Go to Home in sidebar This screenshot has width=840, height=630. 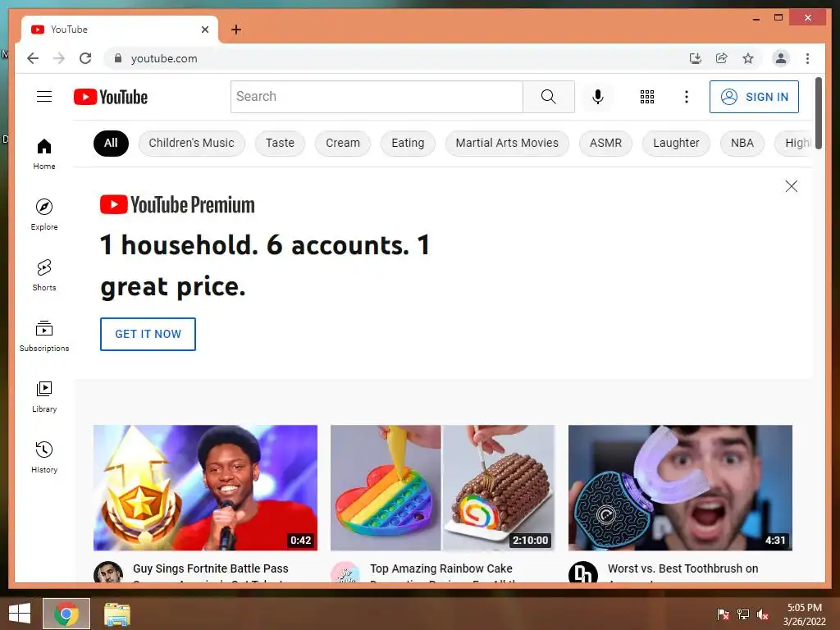pos(44,154)
